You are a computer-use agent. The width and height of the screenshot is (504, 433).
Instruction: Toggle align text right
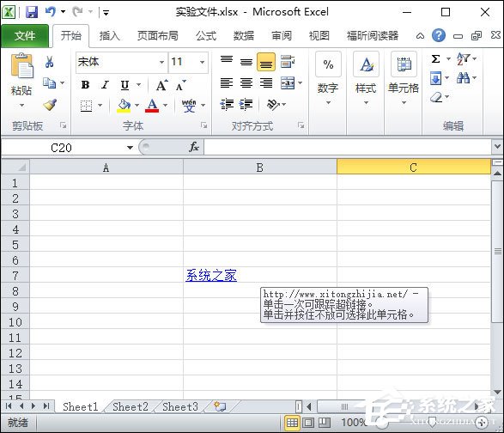coord(266,83)
